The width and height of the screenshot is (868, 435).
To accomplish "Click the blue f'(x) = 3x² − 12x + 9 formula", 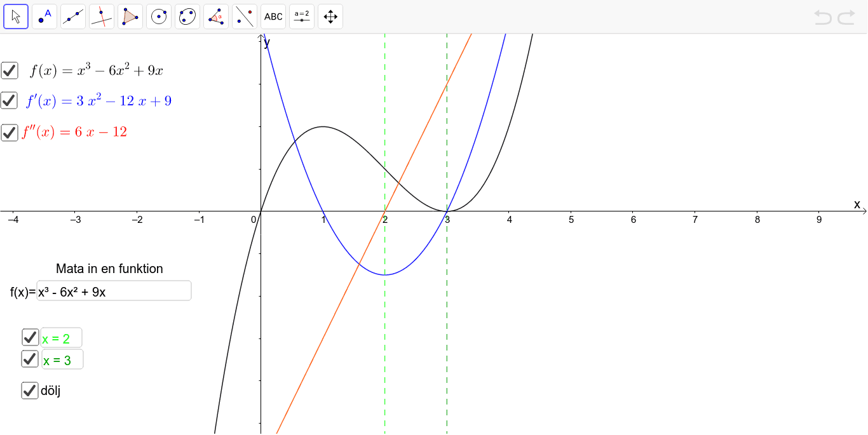I will pos(98,101).
